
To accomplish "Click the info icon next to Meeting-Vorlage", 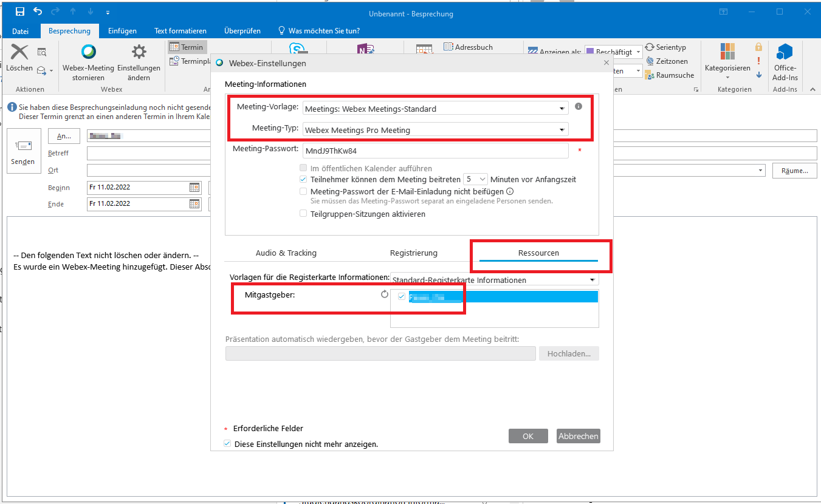I will [x=579, y=106].
